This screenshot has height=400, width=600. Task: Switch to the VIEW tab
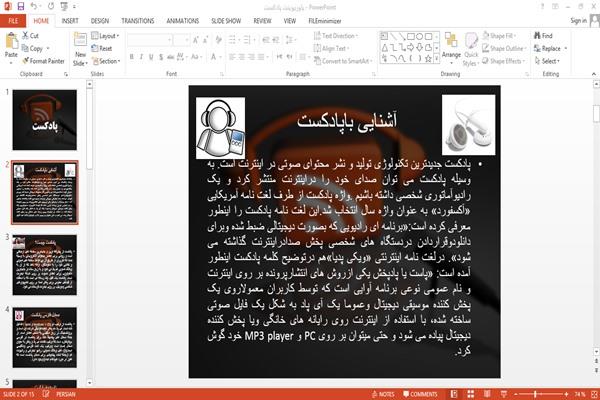[290, 21]
